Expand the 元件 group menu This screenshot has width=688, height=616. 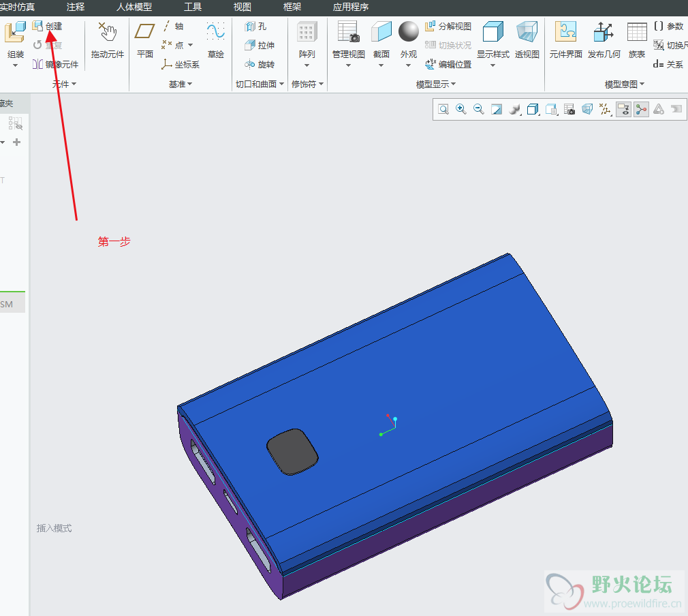(64, 84)
